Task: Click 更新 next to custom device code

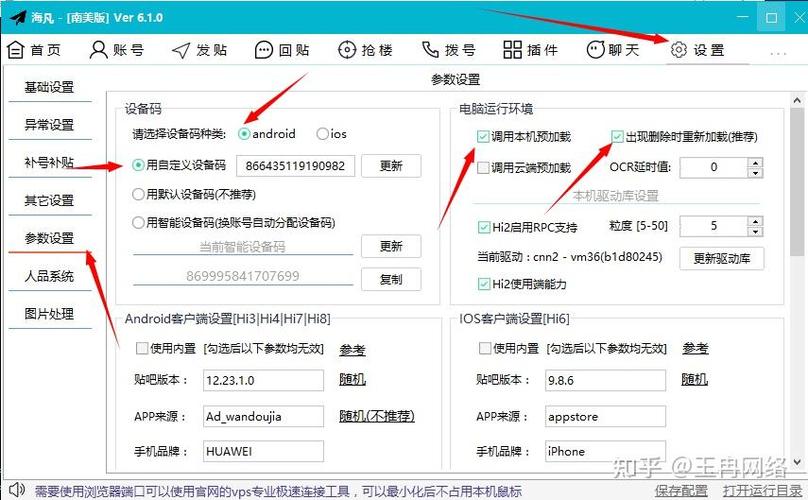Action: point(391,166)
